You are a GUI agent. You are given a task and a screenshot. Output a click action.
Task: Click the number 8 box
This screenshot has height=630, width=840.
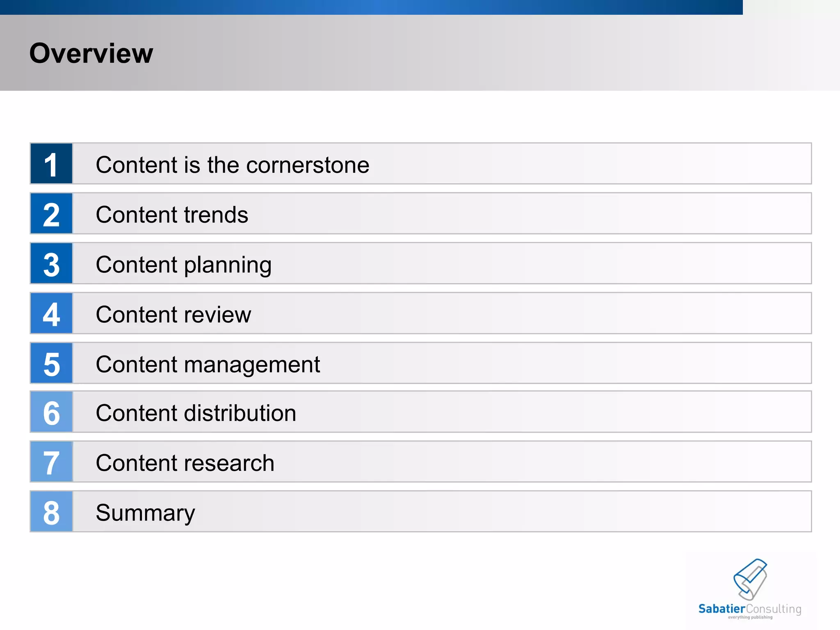click(x=51, y=512)
